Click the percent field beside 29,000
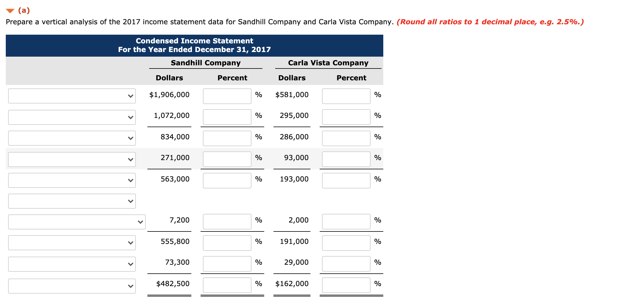Image resolution: width=644 pixels, height=304 pixels. pyautogui.click(x=346, y=264)
